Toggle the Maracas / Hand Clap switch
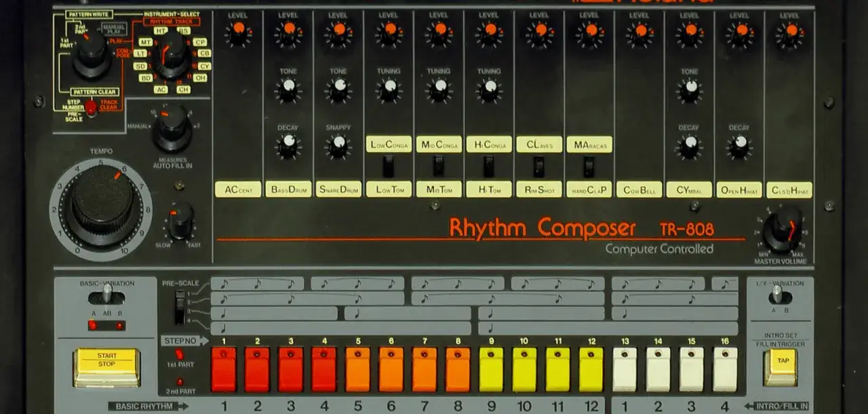 [589, 166]
